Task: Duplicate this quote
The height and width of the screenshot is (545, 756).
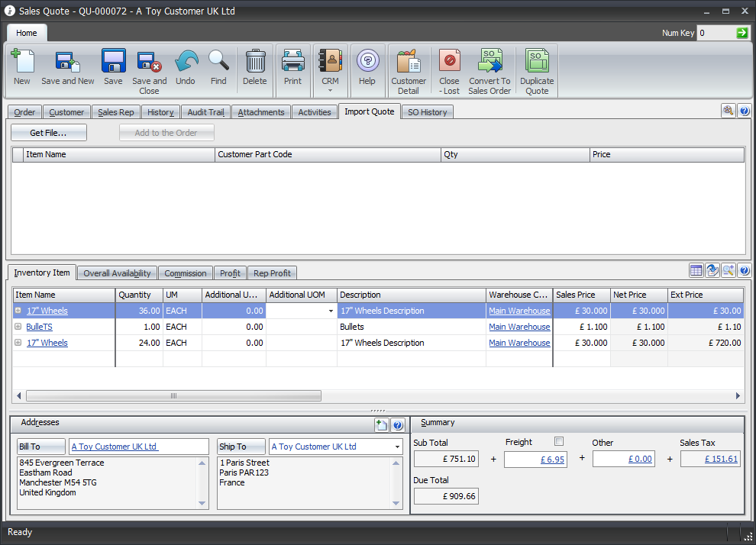Action: click(x=537, y=67)
